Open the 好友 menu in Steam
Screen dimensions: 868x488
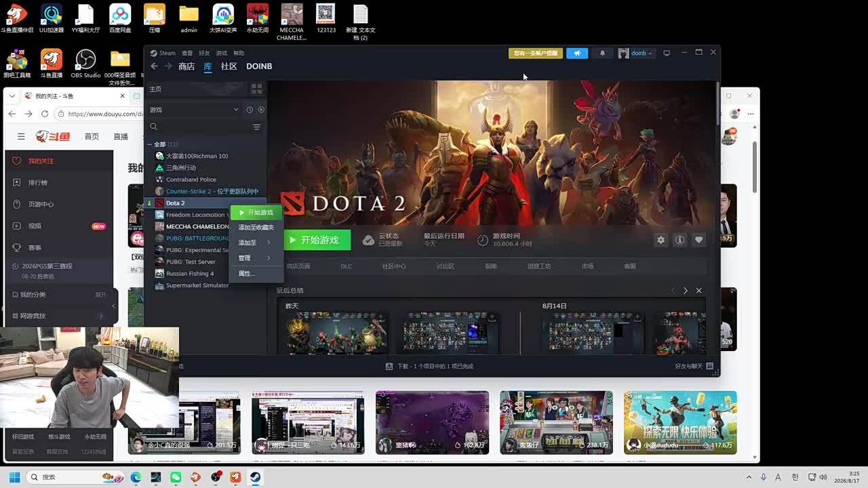coord(204,53)
